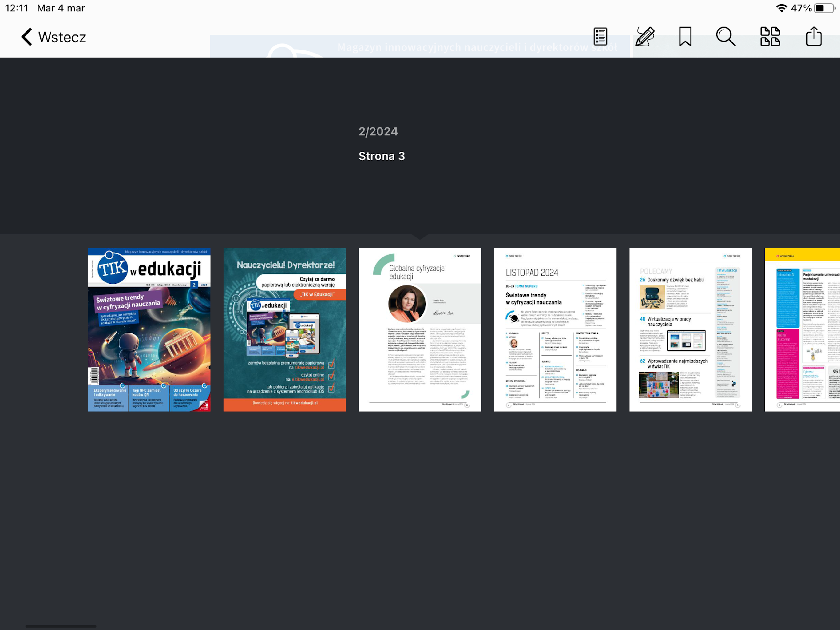Open the yellow Wydarzenia page thumbnail
840x630 pixels.
802,330
